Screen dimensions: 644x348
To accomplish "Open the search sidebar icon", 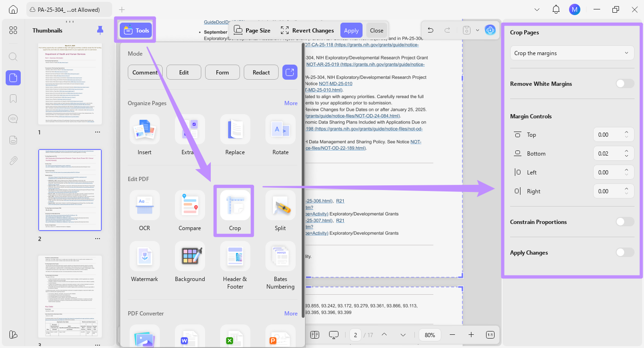I will click(13, 57).
